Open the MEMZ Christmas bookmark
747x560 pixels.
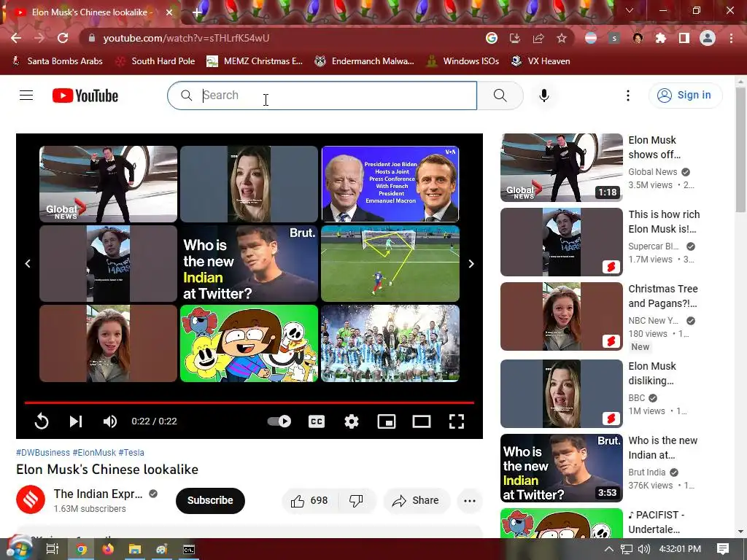tap(255, 61)
